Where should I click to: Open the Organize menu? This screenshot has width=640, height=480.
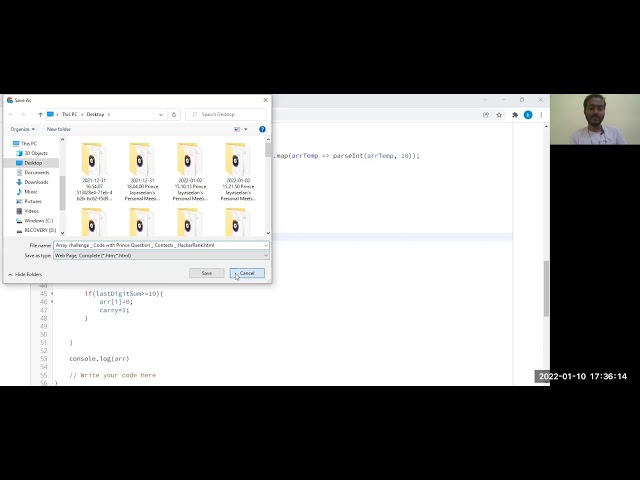22,129
